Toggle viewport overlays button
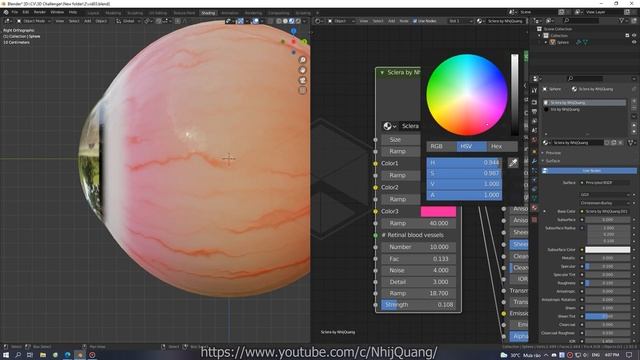Viewport: 640px width, 360px height. pos(256,21)
